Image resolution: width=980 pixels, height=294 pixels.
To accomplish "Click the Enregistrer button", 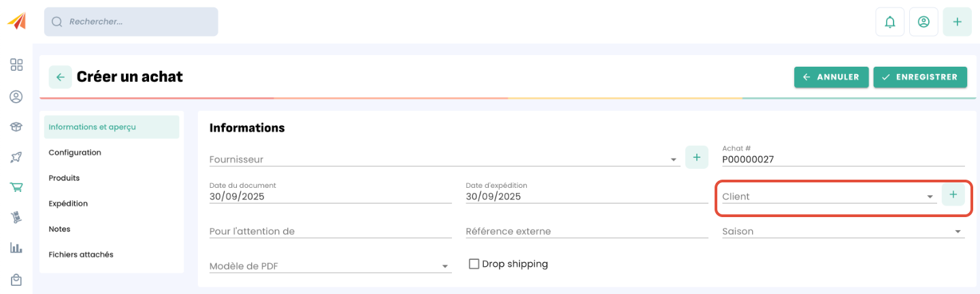I will tap(920, 77).
